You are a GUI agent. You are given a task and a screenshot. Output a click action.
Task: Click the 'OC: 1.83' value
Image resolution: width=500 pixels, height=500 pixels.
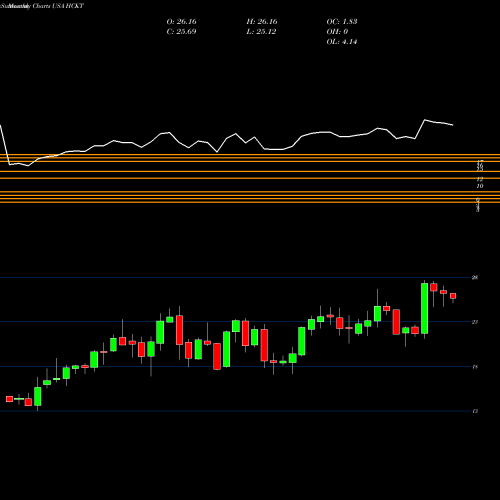click(342, 22)
